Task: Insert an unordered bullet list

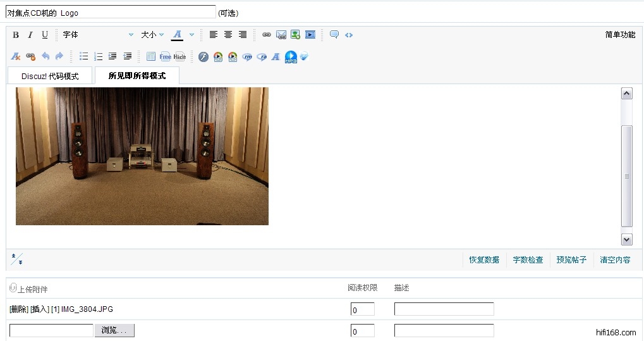Action: coord(84,56)
